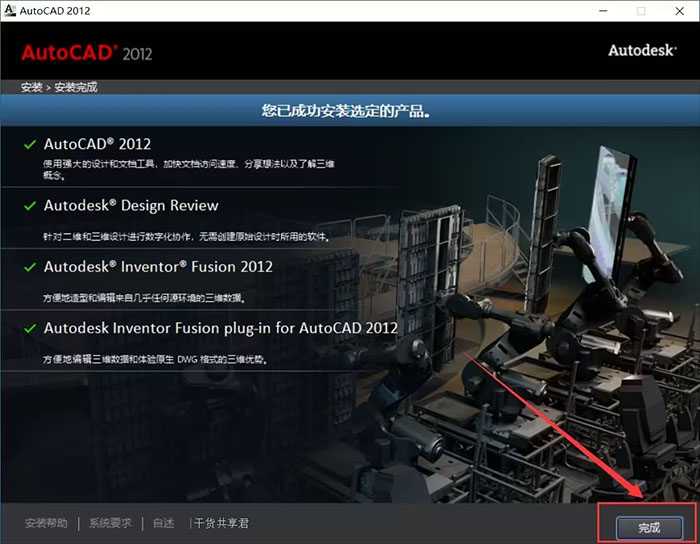Click description under AutoCAD 2012 title
The height and width of the screenshot is (544, 700).
[x=188, y=170]
